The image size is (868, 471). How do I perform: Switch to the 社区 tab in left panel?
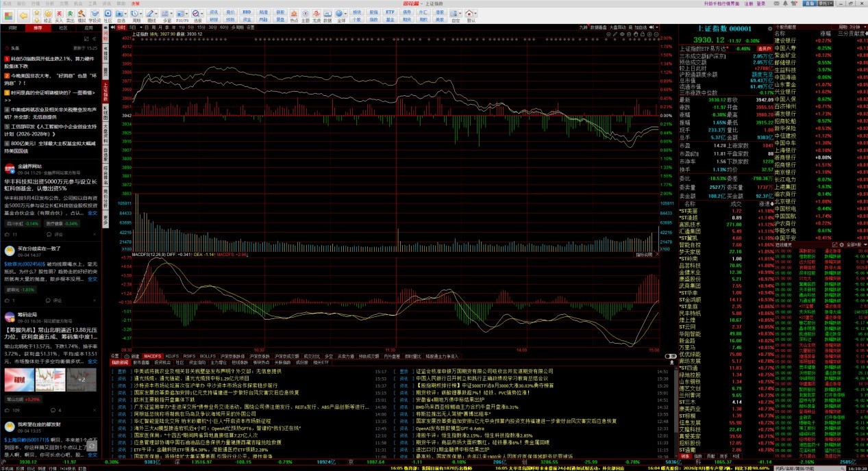coord(62,27)
